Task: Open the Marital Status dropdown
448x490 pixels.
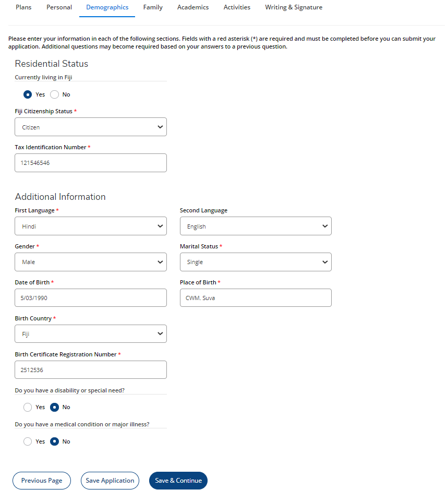Action: pos(256,262)
